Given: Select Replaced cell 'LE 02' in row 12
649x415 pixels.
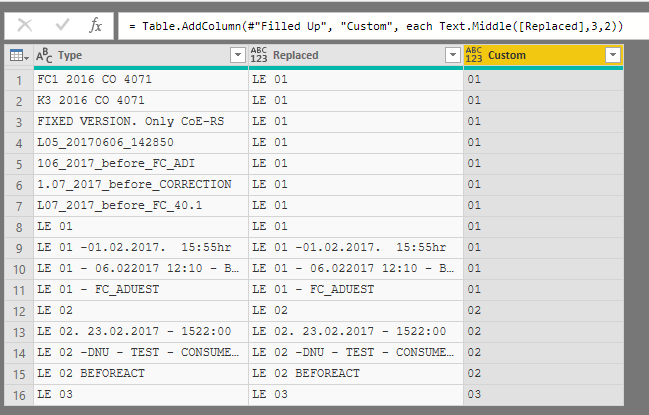Looking at the screenshot, I should coord(356,311).
